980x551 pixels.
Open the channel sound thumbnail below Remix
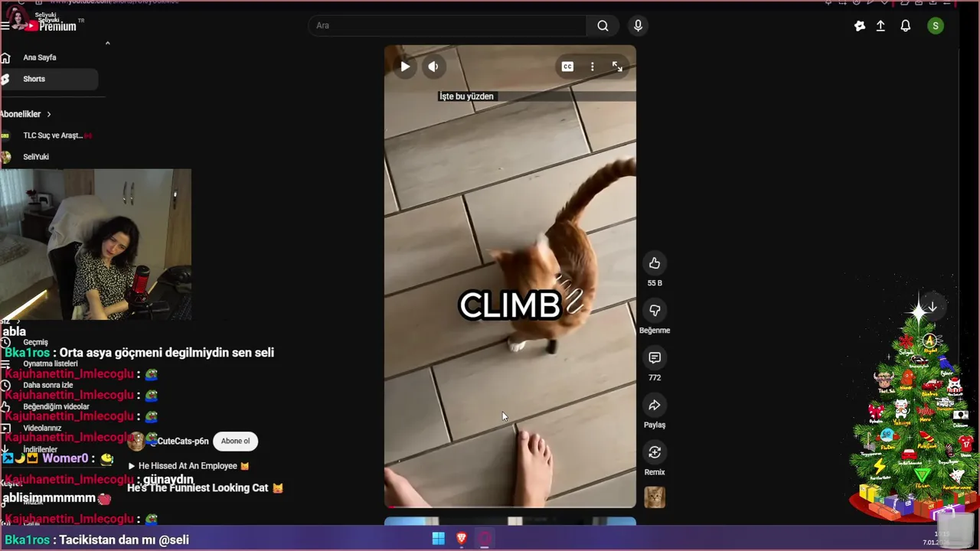(655, 497)
